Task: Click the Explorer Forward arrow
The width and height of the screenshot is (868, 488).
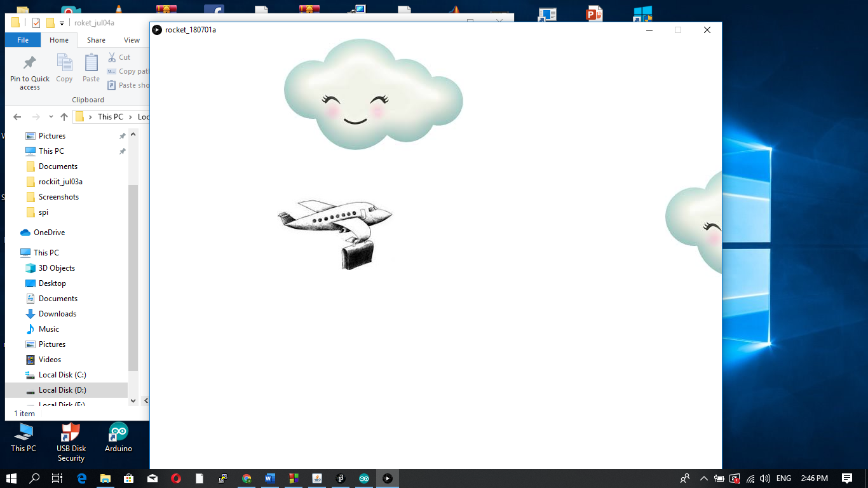Action: tap(36, 117)
